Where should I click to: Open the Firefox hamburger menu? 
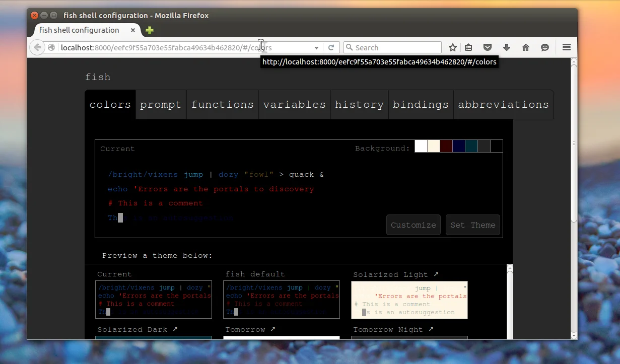[x=566, y=47]
